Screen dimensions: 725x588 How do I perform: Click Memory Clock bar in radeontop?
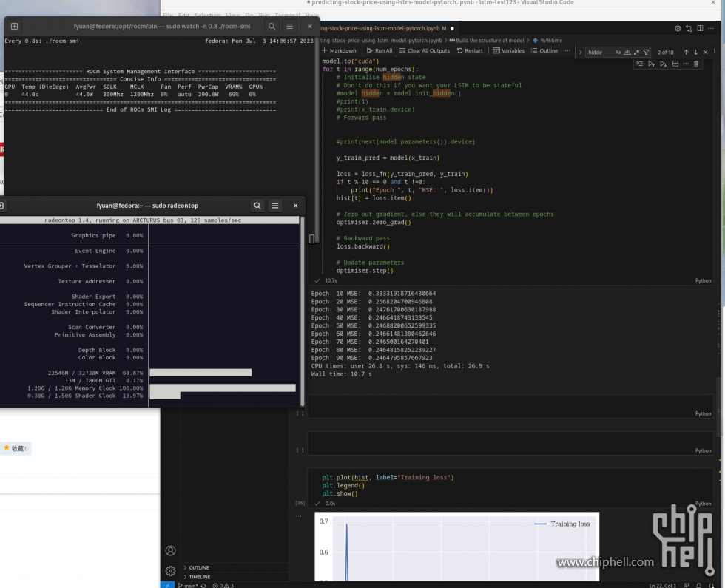(x=223, y=388)
